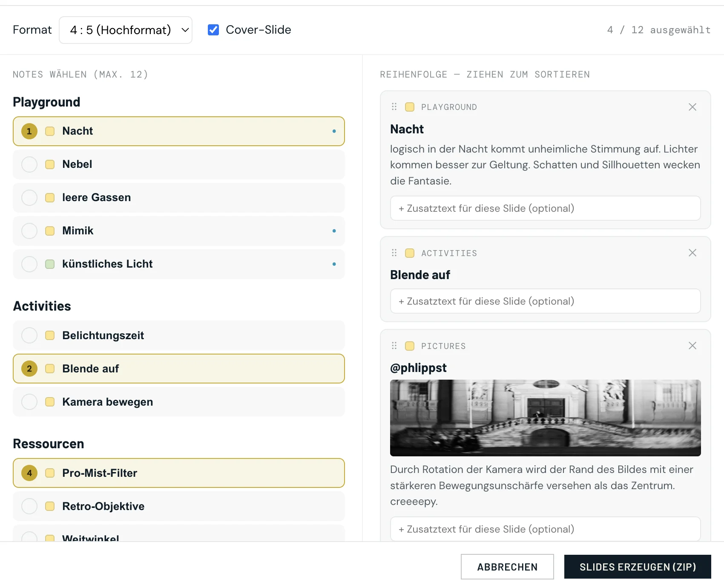Click the Pro-Mist-Filter note title

click(100, 473)
